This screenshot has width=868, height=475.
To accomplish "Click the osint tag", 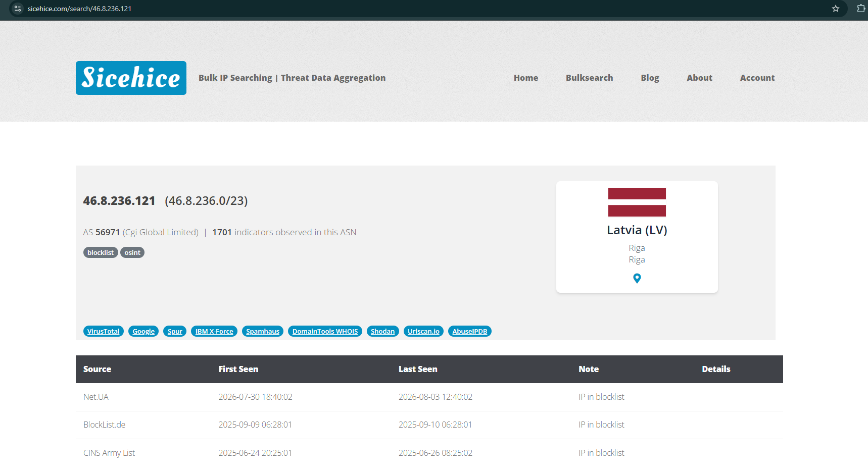I will (132, 252).
